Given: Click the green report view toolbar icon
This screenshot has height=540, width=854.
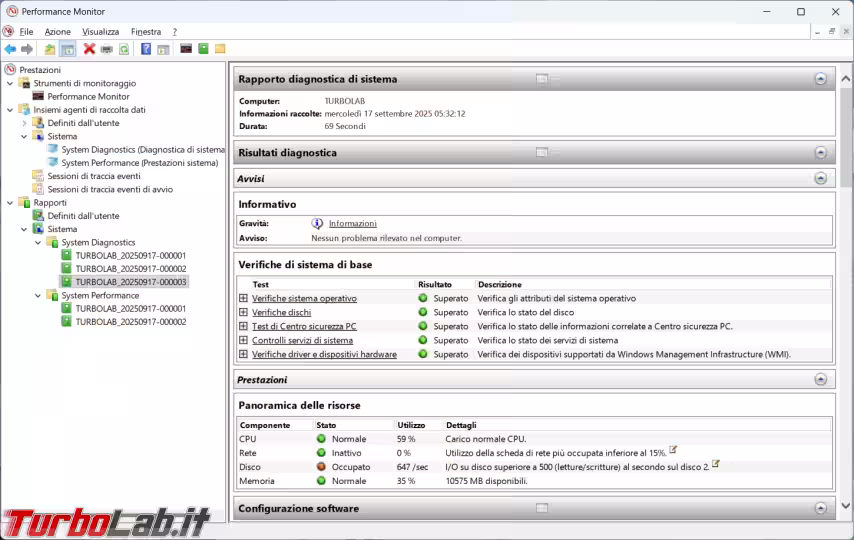Looking at the screenshot, I should tap(203, 49).
